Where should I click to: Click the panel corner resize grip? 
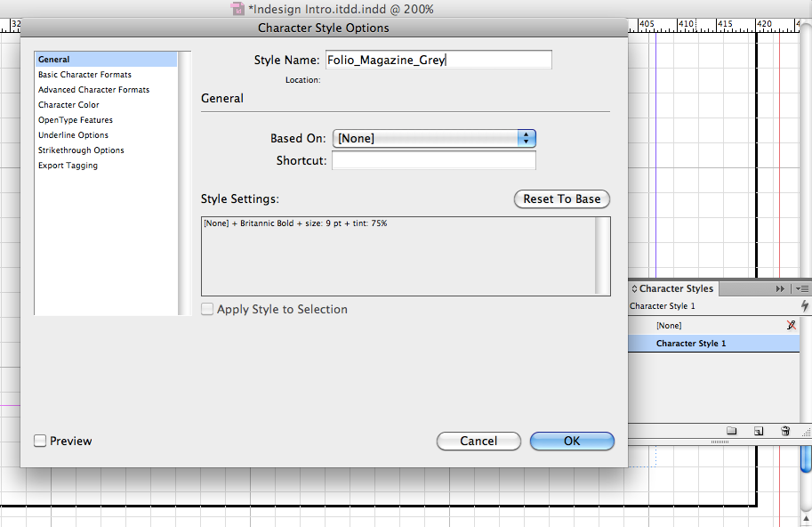coord(806,431)
